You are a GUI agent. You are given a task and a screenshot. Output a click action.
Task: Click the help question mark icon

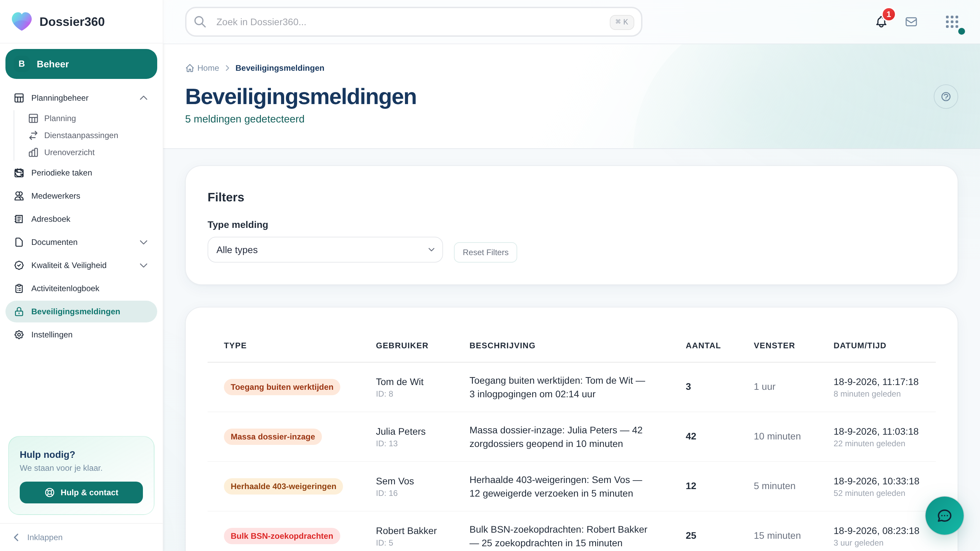click(x=946, y=97)
